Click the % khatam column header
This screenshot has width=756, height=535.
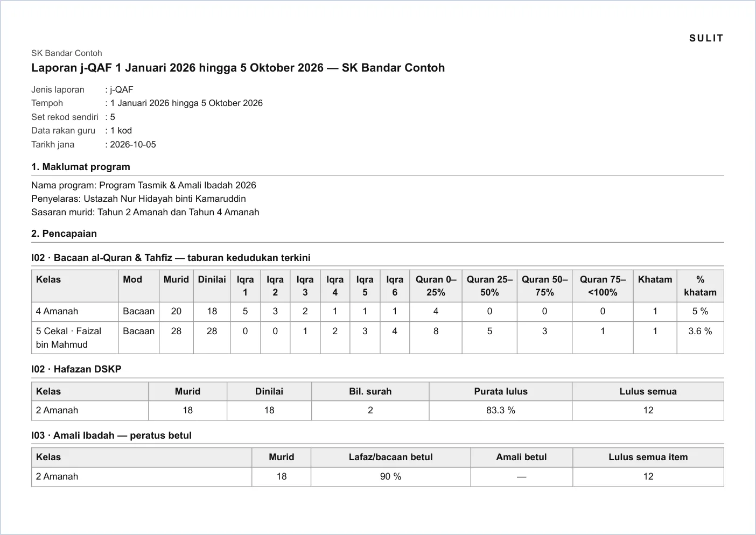coord(700,286)
